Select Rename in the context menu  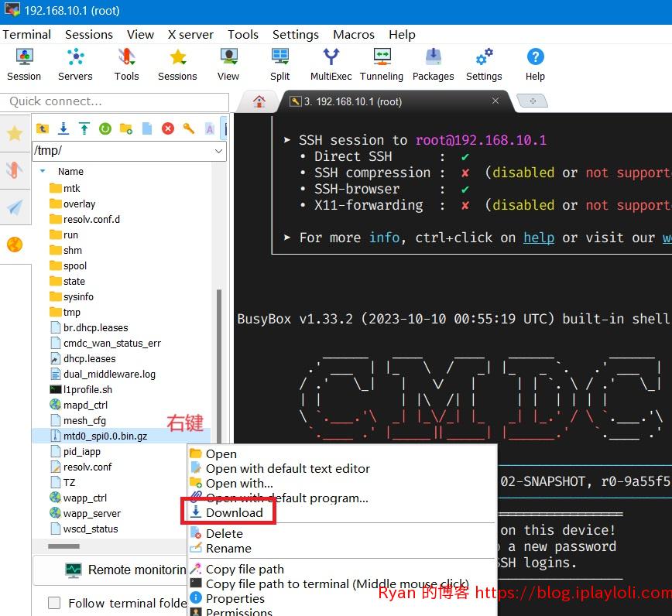(228, 549)
